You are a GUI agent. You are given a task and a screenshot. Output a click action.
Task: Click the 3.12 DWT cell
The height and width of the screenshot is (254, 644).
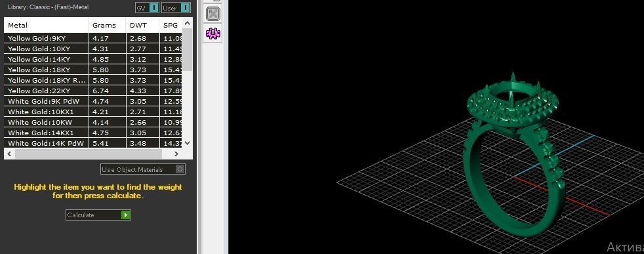tap(142, 59)
